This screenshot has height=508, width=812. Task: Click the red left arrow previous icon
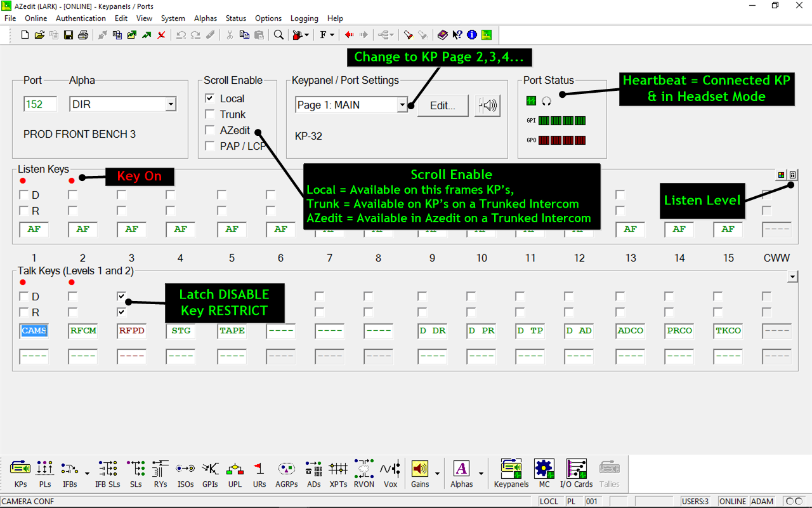pos(350,35)
